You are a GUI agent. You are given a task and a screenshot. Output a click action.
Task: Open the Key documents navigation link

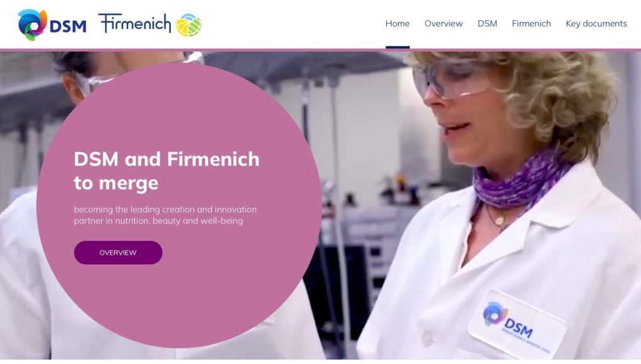coord(596,24)
